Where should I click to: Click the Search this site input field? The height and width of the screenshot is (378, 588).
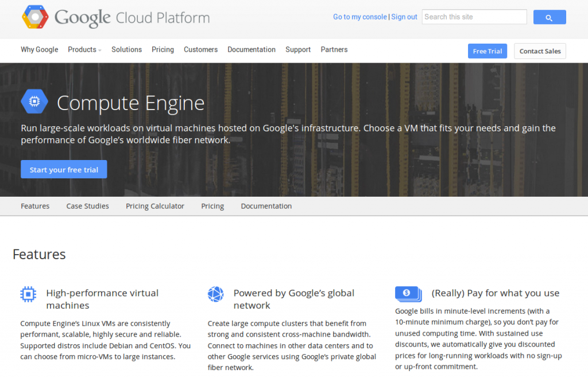474,17
